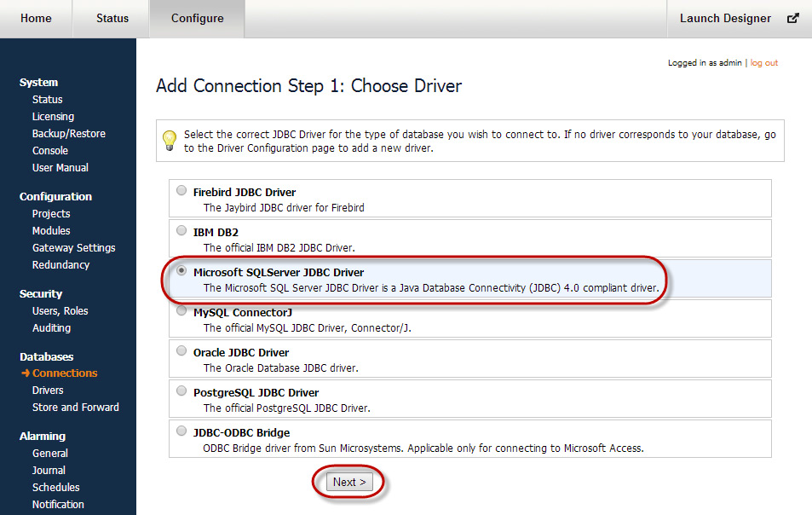Click the Next > button
The width and height of the screenshot is (812, 515).
click(349, 482)
